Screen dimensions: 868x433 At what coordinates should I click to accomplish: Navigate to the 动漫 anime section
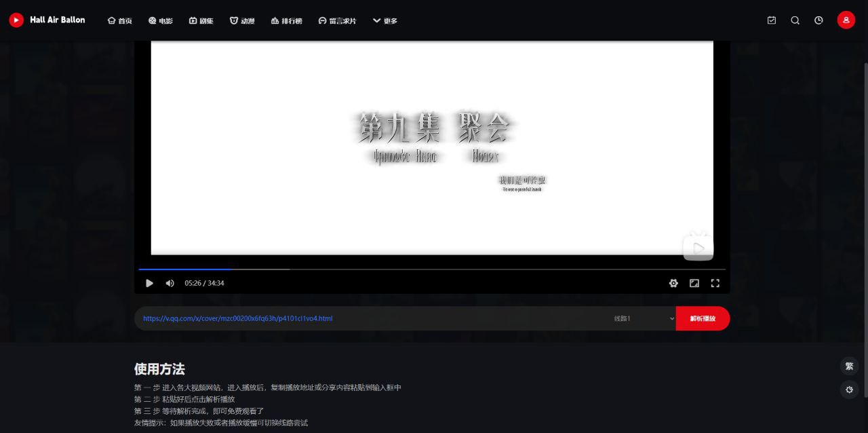click(242, 20)
